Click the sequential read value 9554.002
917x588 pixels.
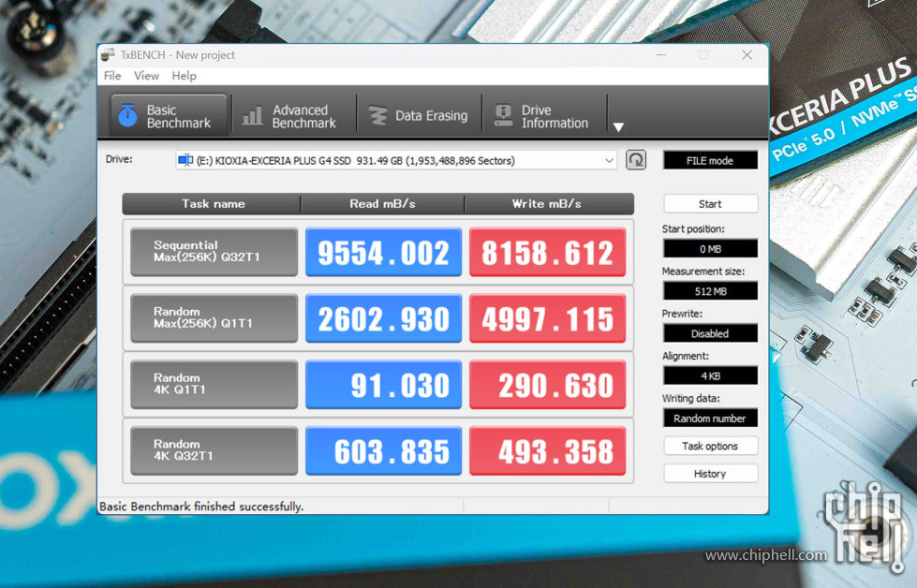coord(384,252)
